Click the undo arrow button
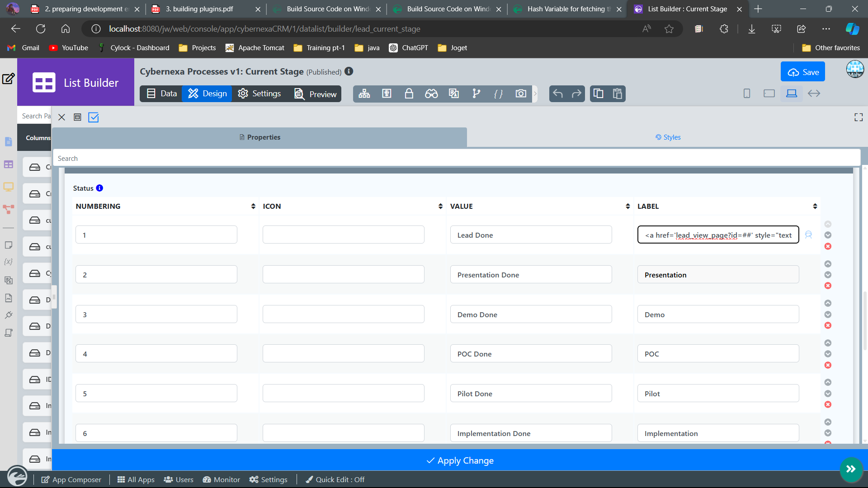 pyautogui.click(x=558, y=94)
